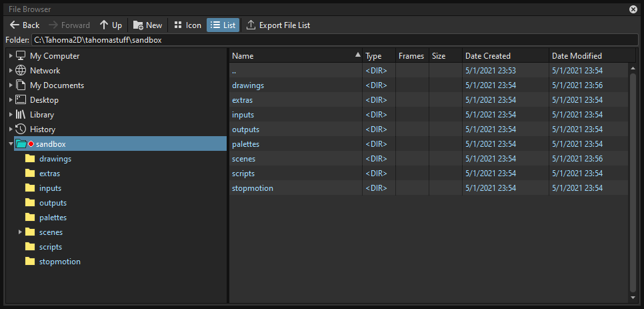This screenshot has width=644, height=309.
Task: Select palettes label in folder tree
Action: [x=53, y=218]
